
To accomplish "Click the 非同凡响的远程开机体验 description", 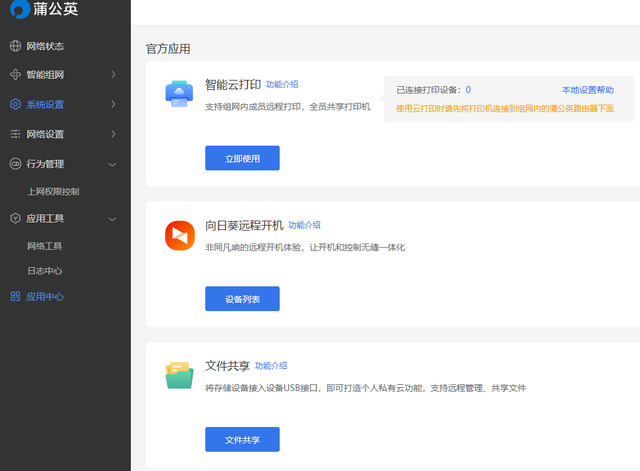I will point(305,247).
